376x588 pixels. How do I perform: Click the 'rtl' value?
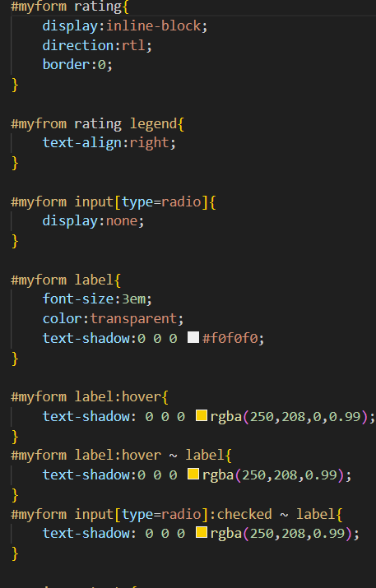pyautogui.click(x=133, y=45)
